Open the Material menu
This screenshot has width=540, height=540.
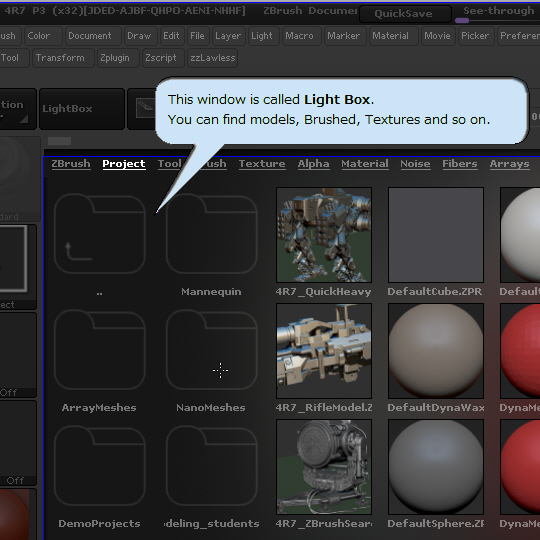pos(394,36)
